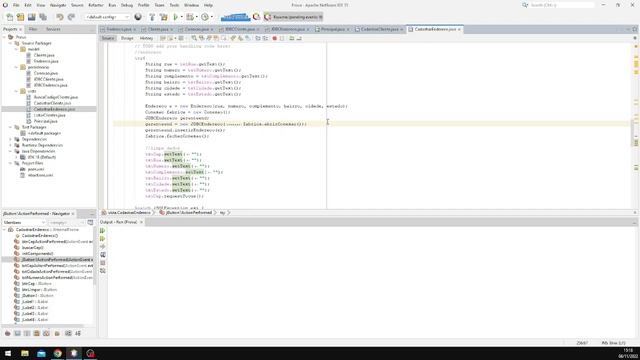Click Re-run with different parameters icon in Output
This screenshot has width=640, height=360.
[103, 239]
